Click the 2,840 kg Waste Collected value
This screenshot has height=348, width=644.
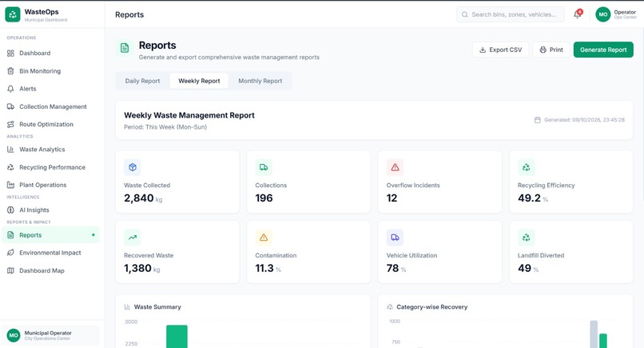(x=143, y=198)
